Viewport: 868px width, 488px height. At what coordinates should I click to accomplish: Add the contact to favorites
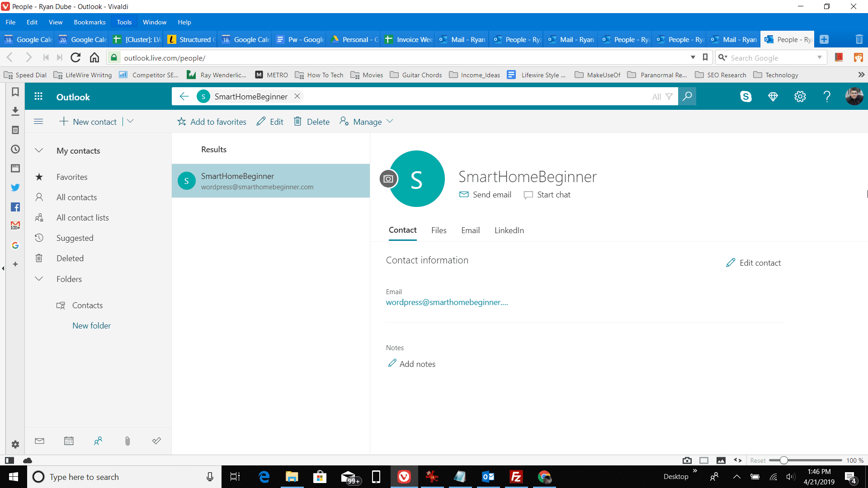pos(212,122)
